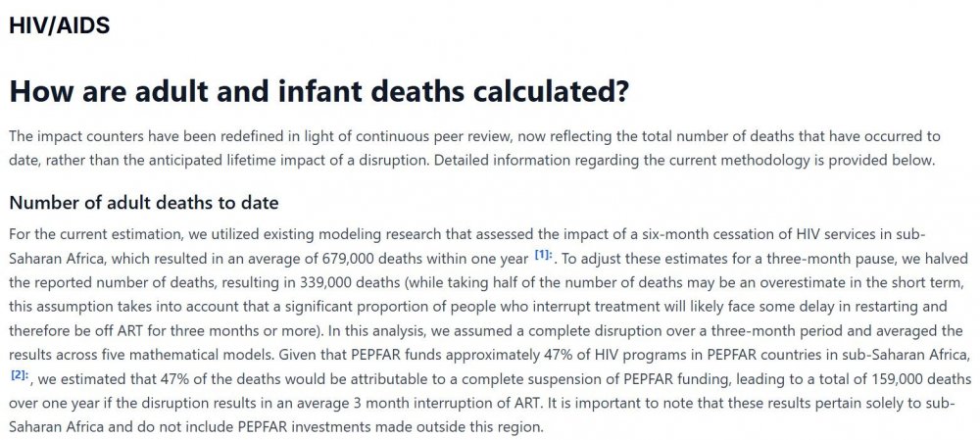This screenshot has height=440, width=980.
Task: Open footnote reference [1] after "within one year"
Action: pyautogui.click(x=544, y=255)
